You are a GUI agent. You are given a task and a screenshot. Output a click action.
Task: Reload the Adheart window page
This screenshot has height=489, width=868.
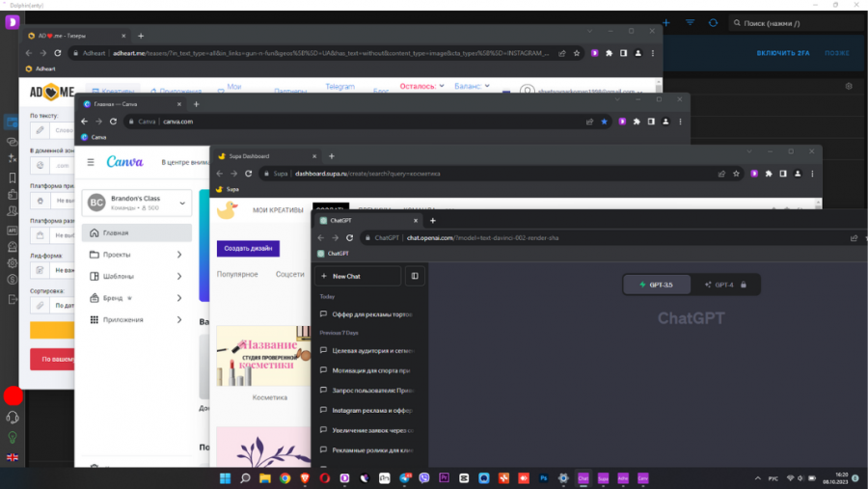tap(58, 53)
